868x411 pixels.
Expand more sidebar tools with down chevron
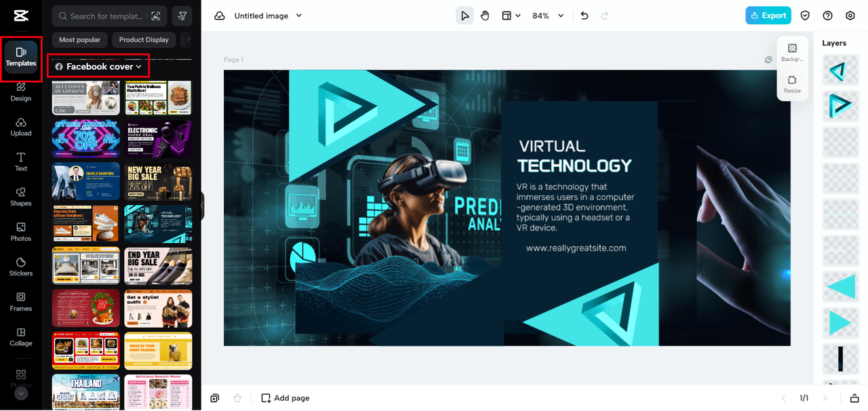[21, 393]
